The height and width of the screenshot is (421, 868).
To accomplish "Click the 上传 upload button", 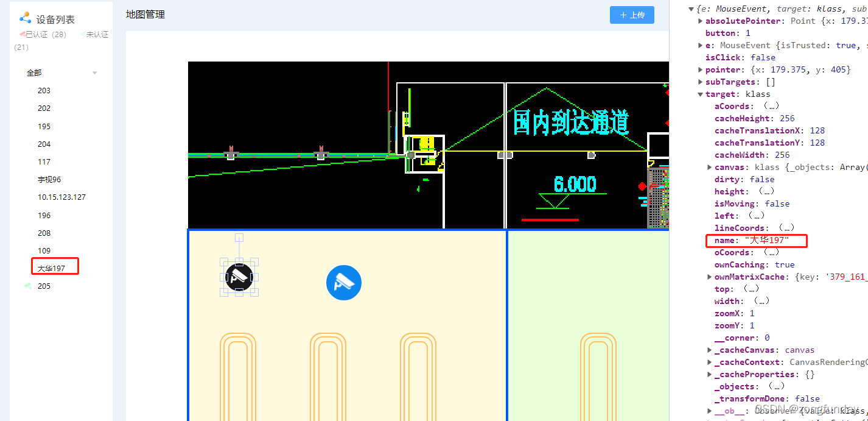I will click(x=632, y=15).
